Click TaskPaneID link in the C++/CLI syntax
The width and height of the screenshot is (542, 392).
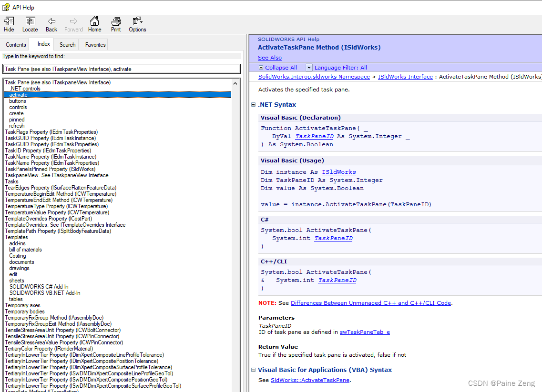click(x=337, y=280)
